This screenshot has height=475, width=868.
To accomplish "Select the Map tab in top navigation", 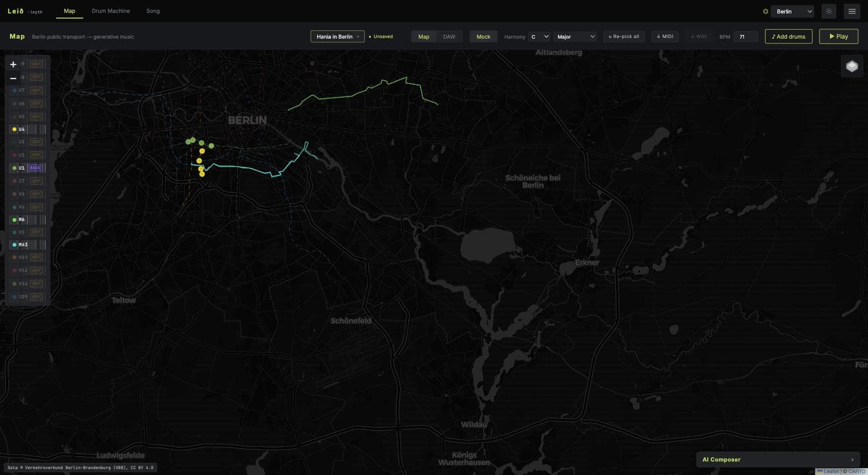I will (69, 11).
